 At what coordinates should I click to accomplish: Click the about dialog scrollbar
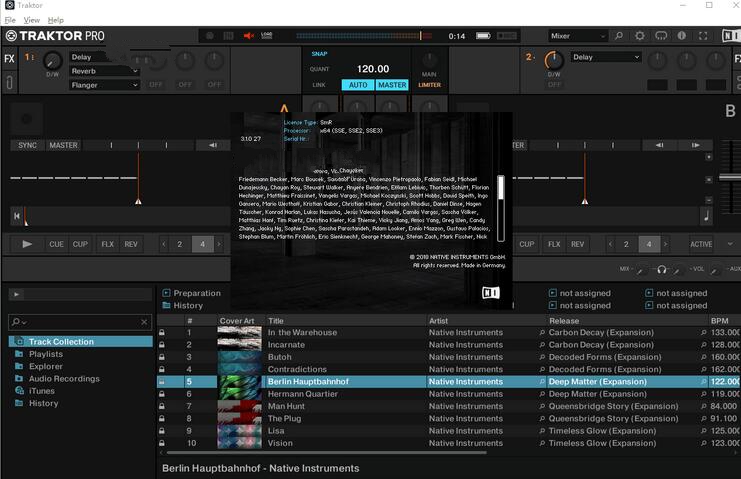tap(500, 208)
